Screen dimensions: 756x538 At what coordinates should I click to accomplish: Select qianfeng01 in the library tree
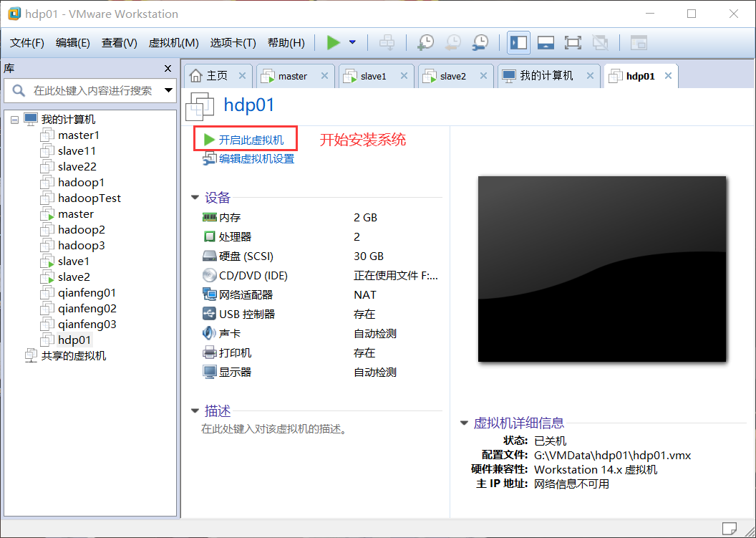(x=87, y=293)
